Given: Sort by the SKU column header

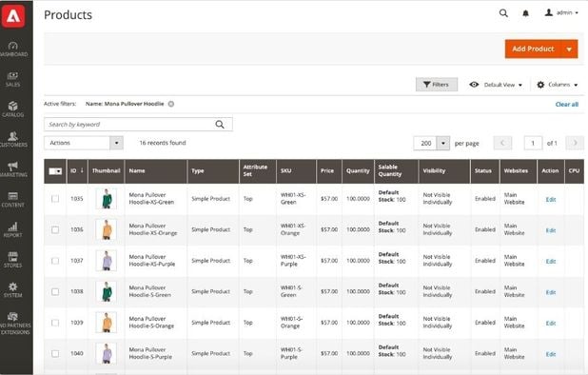Looking at the screenshot, I should (x=296, y=170).
